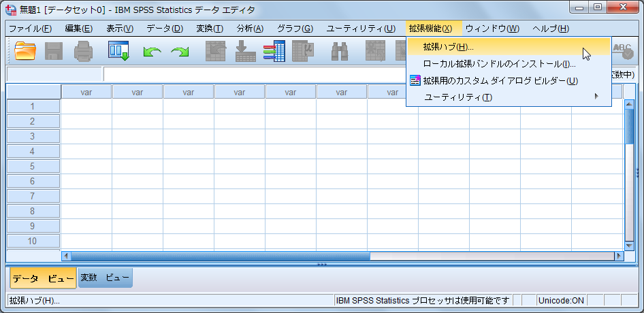Viewport: 644px width, 313px height.
Task: Select row header 10
Action: click(x=33, y=241)
